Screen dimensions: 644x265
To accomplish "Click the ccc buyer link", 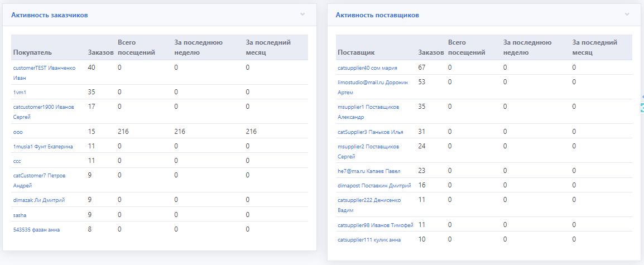I will pyautogui.click(x=17, y=161).
